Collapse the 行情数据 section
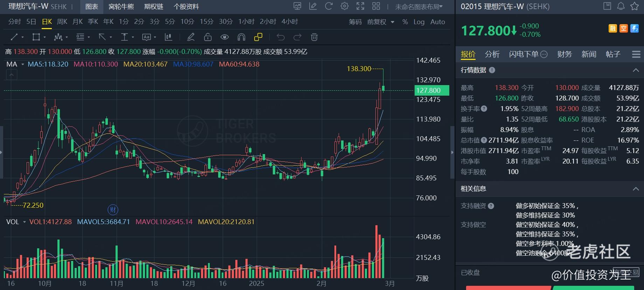Image resolution: width=644 pixels, height=290 pixels. [x=636, y=70]
